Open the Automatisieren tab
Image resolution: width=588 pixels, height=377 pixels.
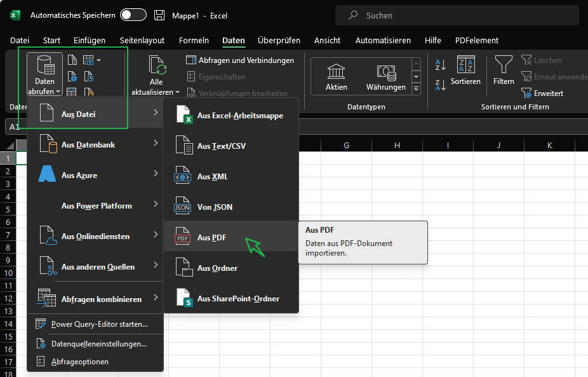pos(383,40)
